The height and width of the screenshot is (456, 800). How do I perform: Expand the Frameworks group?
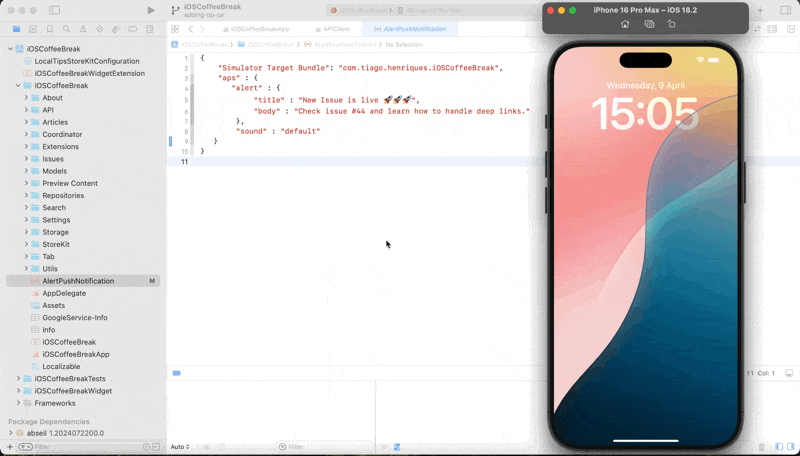(18, 403)
